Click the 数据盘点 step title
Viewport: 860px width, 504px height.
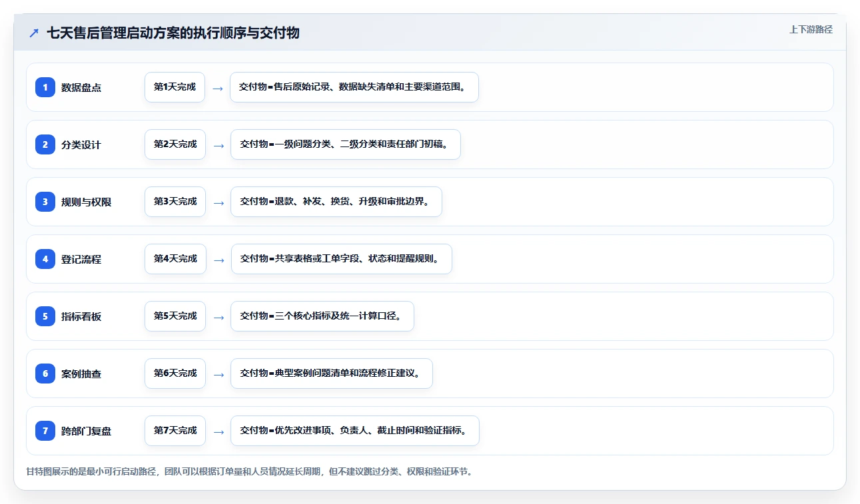[81, 87]
